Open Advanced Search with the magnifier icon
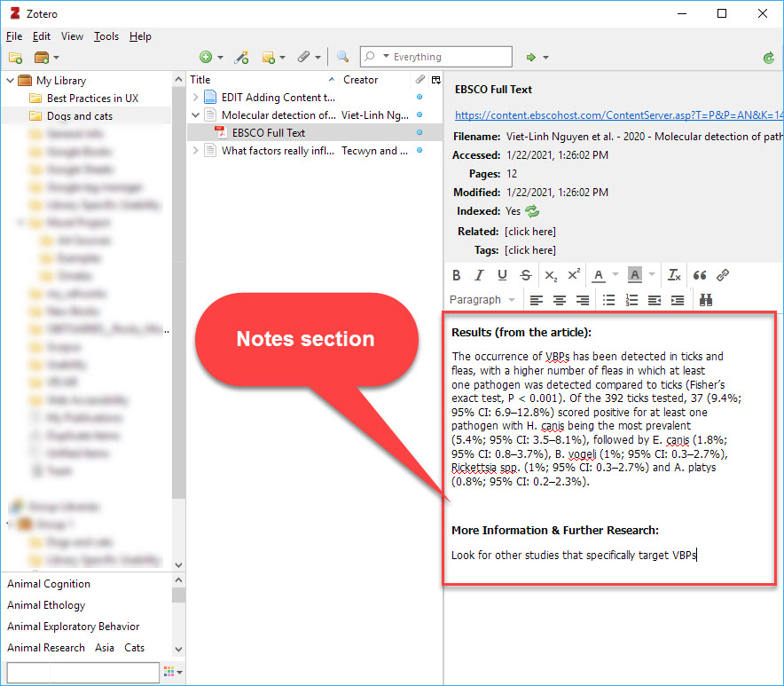784x686 pixels. click(x=342, y=56)
